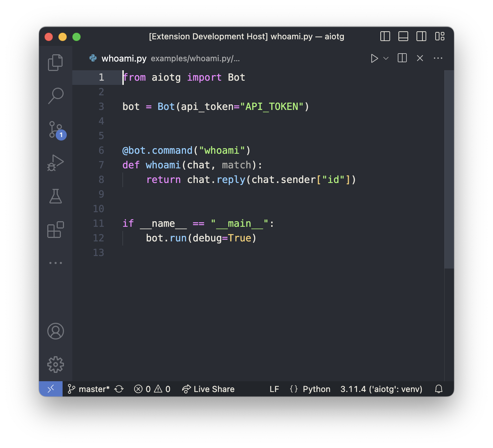
Task: Select interpreter 3.11.4 ('aiotg': venv)
Action: pos(381,389)
